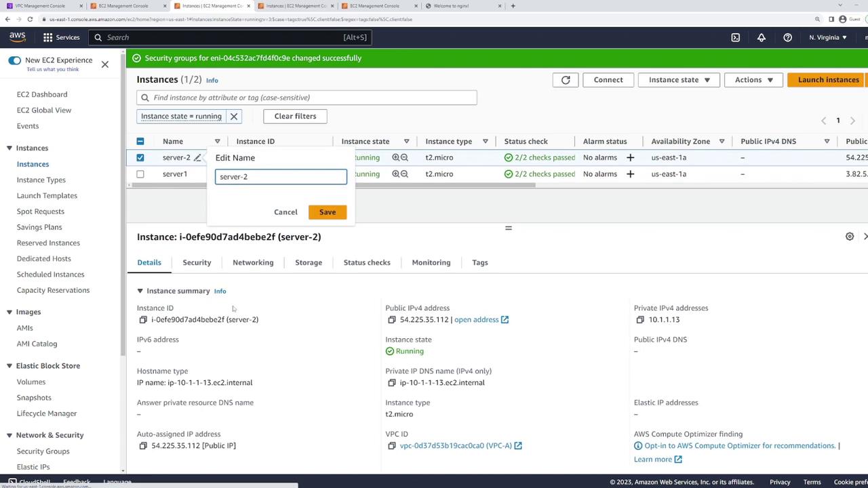Collapse the Instances sidebar section

coord(9,148)
